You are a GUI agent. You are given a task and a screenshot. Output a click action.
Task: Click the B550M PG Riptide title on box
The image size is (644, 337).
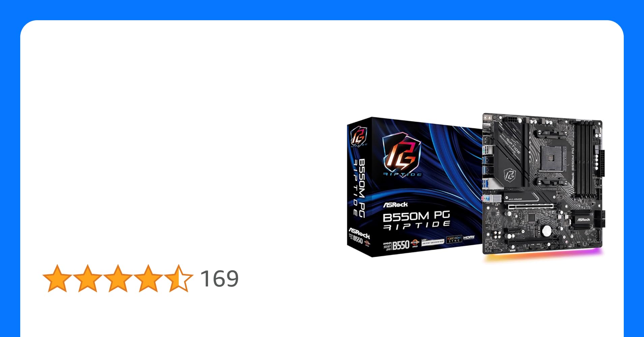(416, 221)
